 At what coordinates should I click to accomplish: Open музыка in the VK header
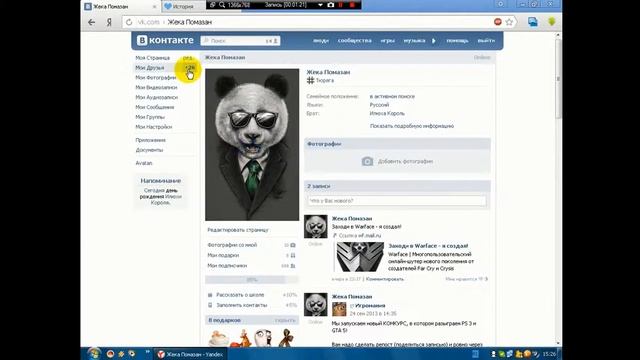[414, 40]
